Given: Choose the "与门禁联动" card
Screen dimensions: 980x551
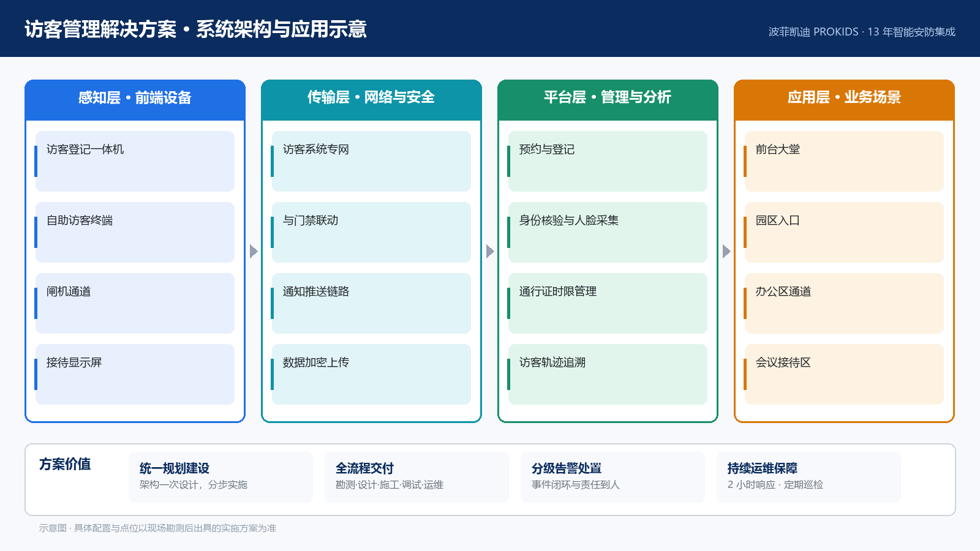Looking at the screenshot, I should point(371,232).
